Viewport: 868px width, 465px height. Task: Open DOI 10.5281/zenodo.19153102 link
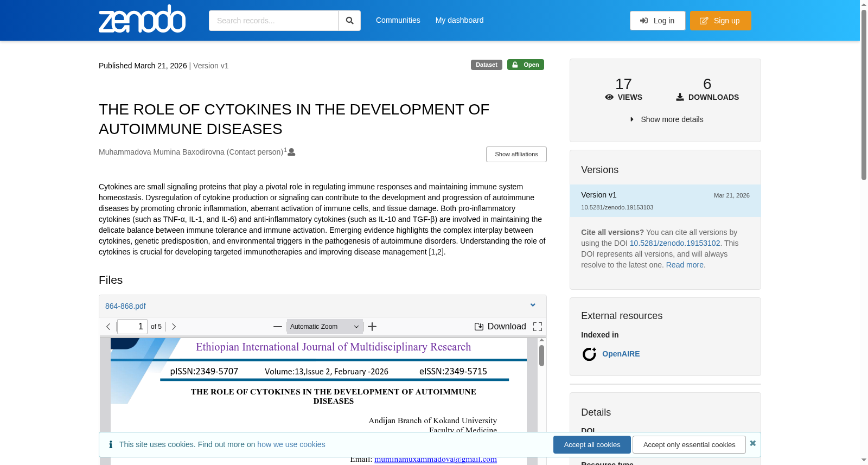(675, 243)
